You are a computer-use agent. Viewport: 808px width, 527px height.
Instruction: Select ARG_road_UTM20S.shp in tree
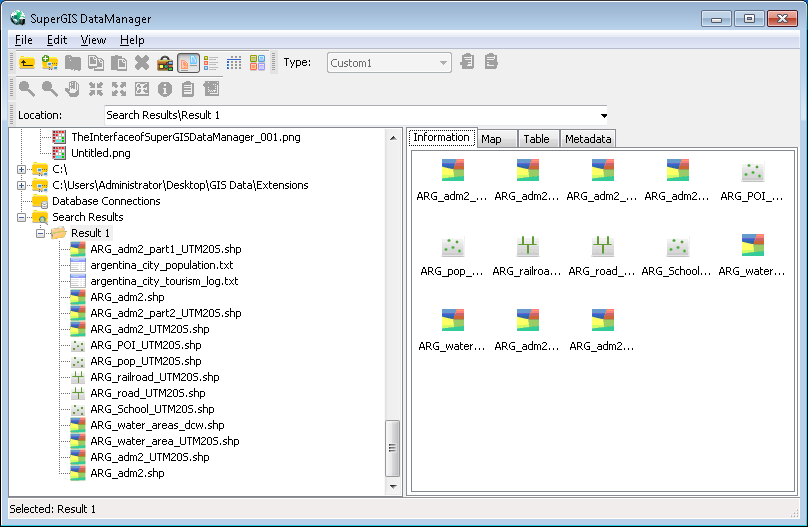[148, 393]
